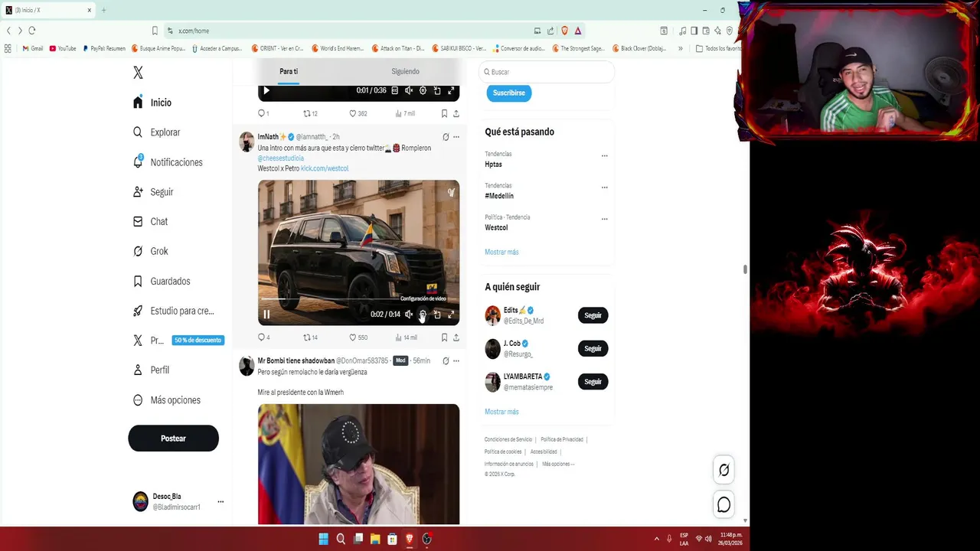Show more trends under Qué está pasando
Image resolution: width=980 pixels, height=551 pixels.
(x=501, y=252)
